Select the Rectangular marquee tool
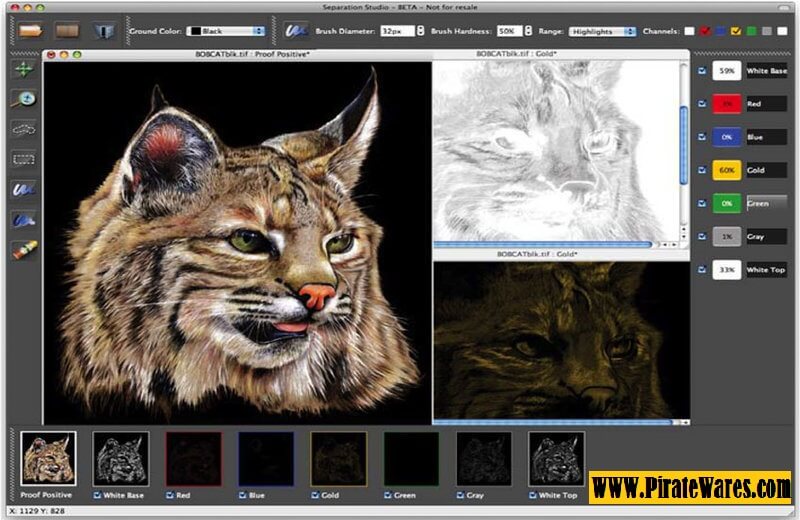 (24, 159)
